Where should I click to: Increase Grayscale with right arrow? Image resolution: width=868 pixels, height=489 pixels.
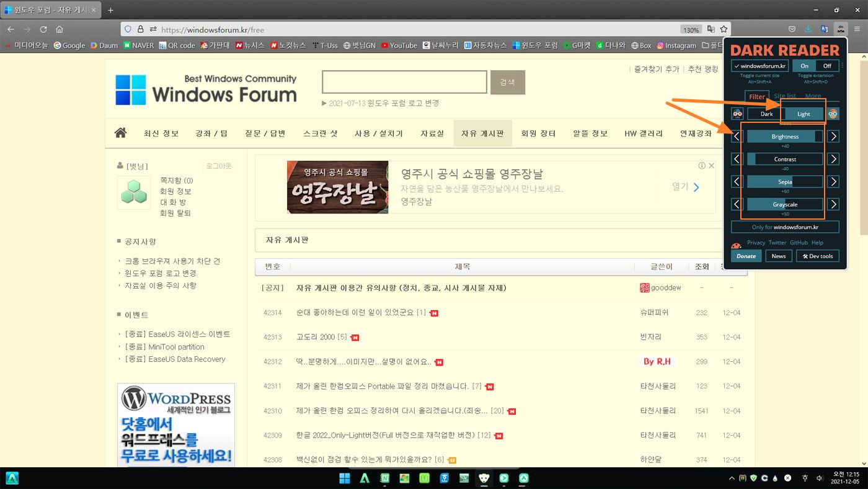833,204
